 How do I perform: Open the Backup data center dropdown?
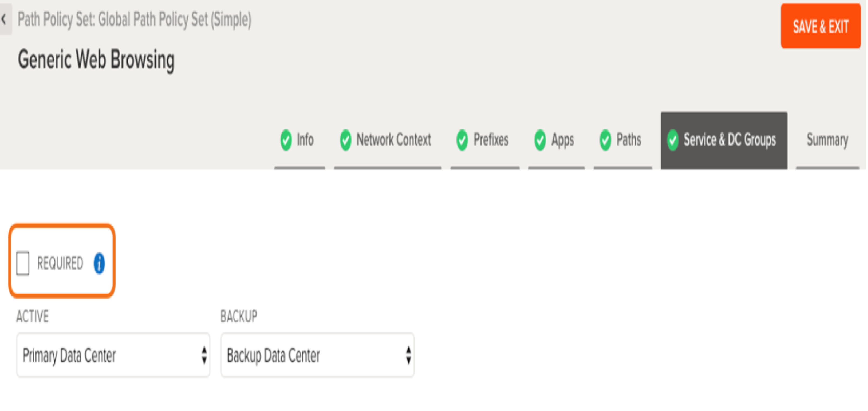point(317,355)
